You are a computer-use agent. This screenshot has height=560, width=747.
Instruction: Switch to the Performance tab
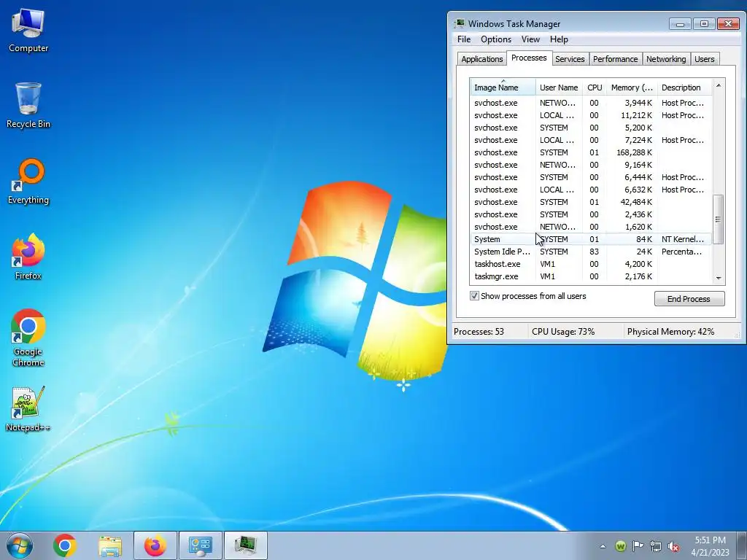pos(615,59)
